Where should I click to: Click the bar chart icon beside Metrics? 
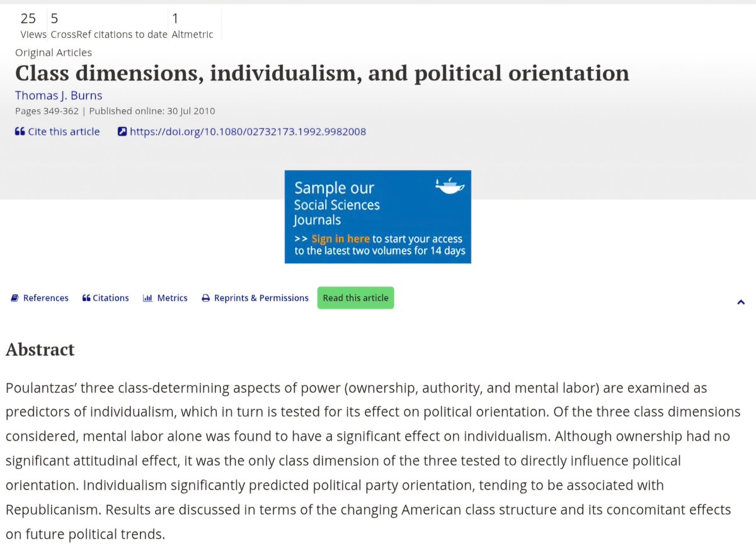(148, 298)
